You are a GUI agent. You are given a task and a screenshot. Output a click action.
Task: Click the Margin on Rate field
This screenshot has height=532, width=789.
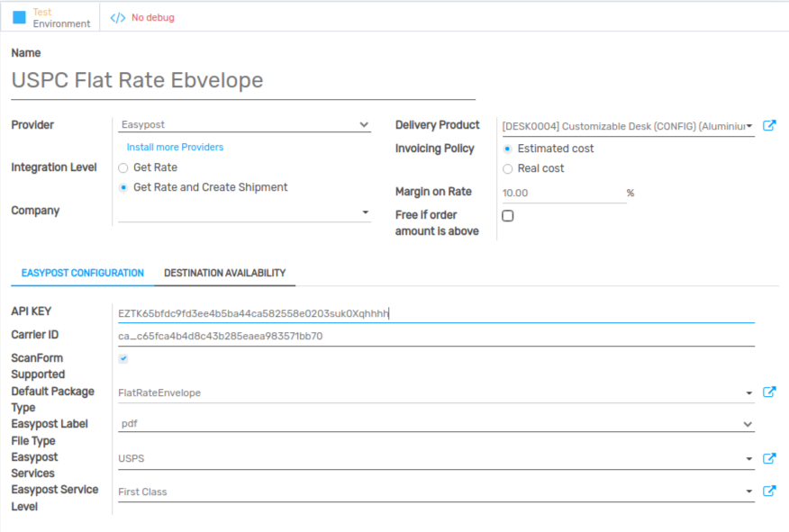pyautogui.click(x=562, y=193)
